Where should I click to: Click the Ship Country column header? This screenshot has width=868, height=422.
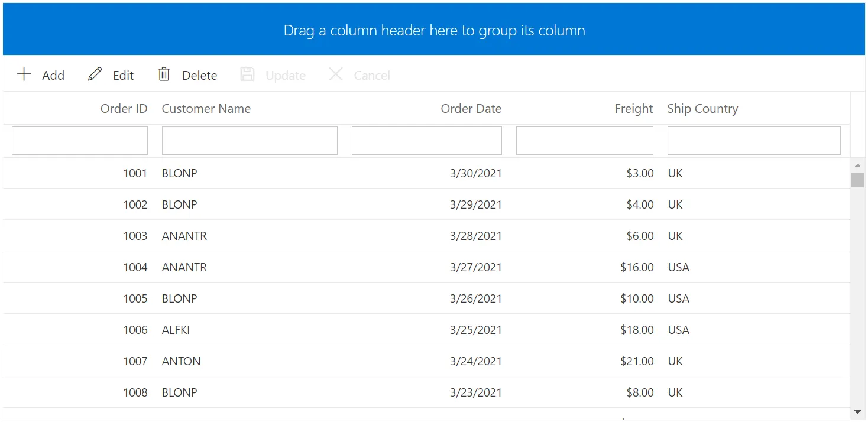click(702, 108)
